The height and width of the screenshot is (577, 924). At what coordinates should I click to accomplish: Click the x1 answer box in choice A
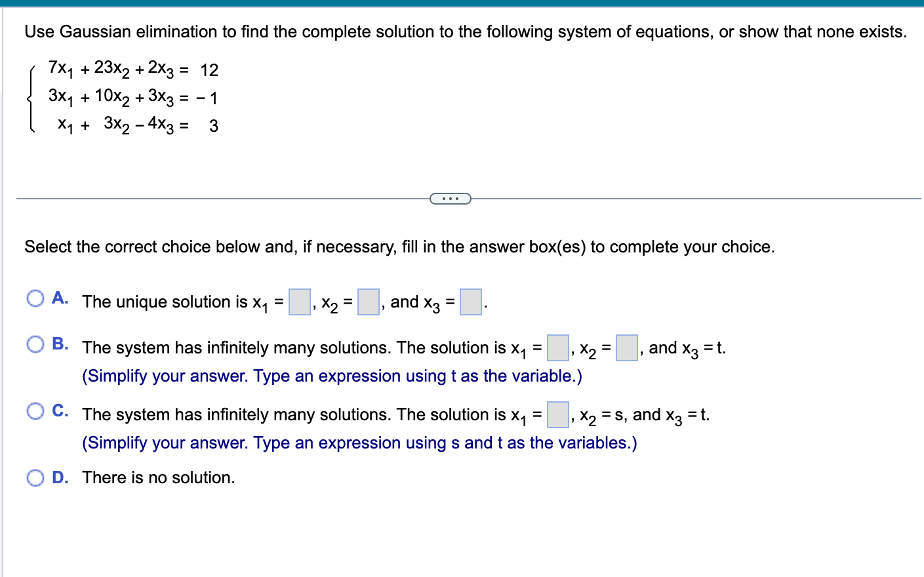(x=300, y=300)
